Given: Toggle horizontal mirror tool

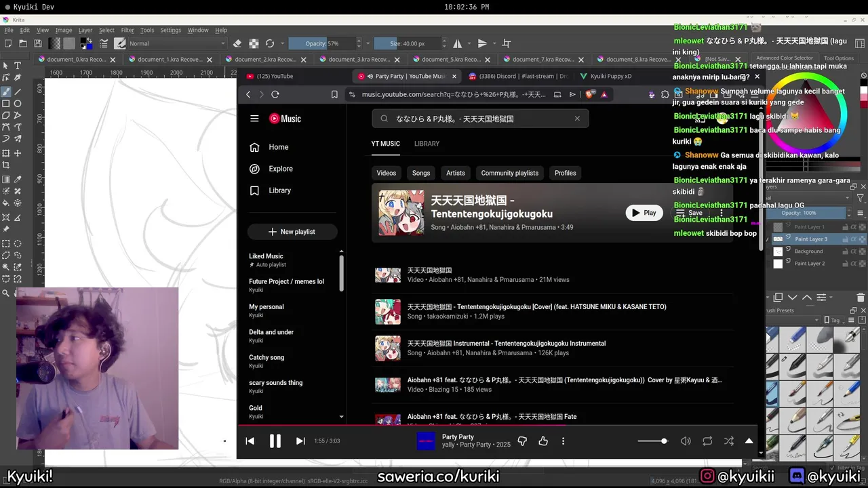Looking at the screenshot, I should coord(458,43).
